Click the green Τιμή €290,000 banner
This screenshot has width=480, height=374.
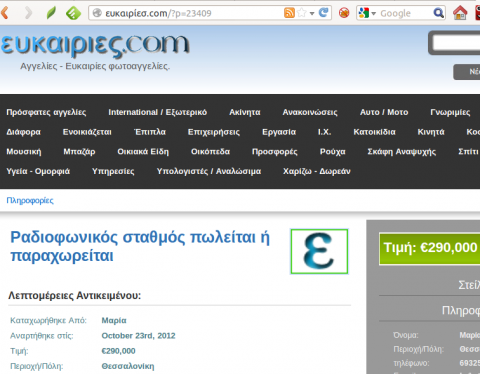click(x=430, y=248)
